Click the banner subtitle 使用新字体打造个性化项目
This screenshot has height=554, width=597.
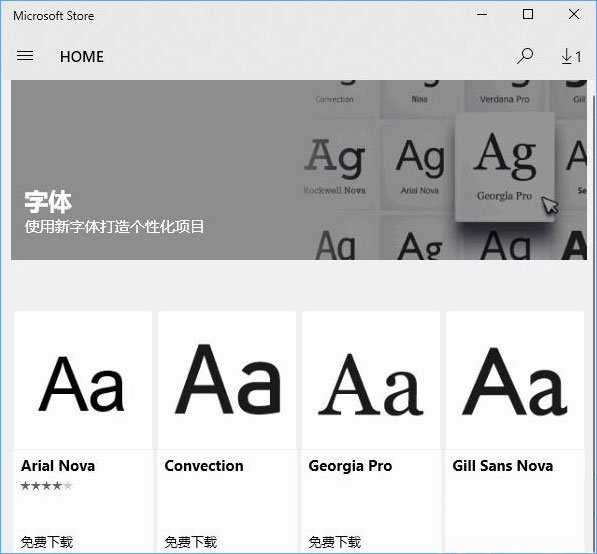pos(114,227)
